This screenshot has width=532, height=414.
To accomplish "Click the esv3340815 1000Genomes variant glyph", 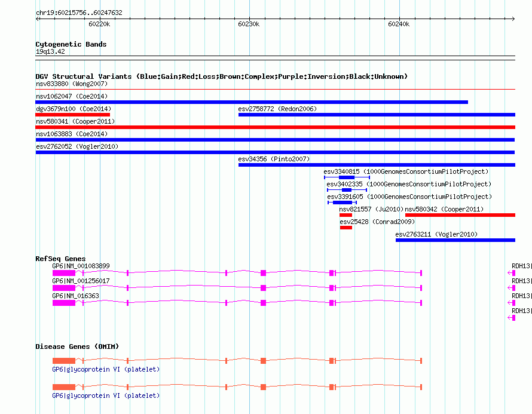I will tap(347, 177).
